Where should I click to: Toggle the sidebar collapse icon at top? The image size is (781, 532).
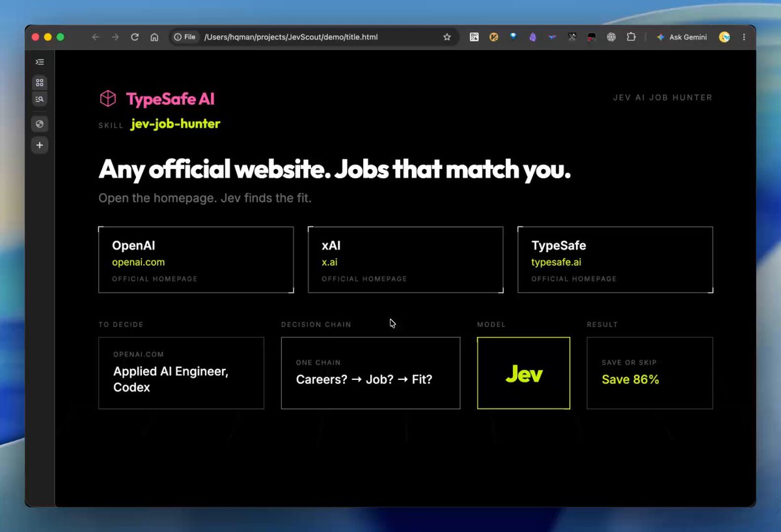pyautogui.click(x=40, y=62)
